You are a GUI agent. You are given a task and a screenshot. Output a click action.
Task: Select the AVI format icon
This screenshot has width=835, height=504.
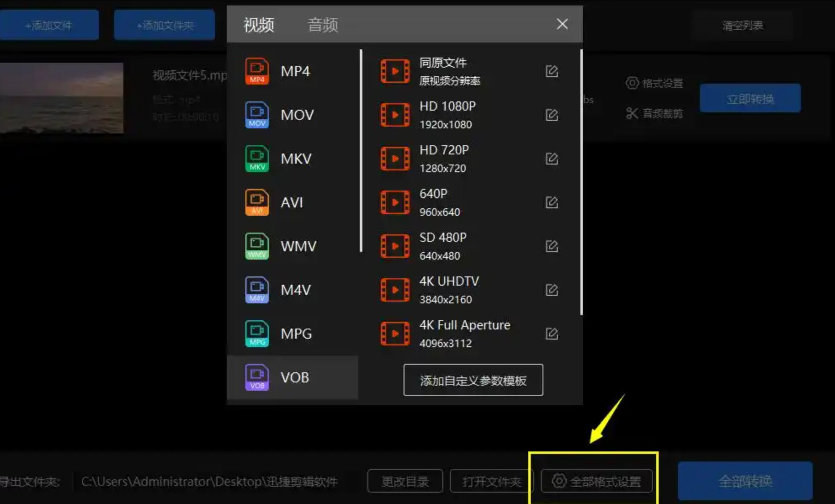[257, 202]
